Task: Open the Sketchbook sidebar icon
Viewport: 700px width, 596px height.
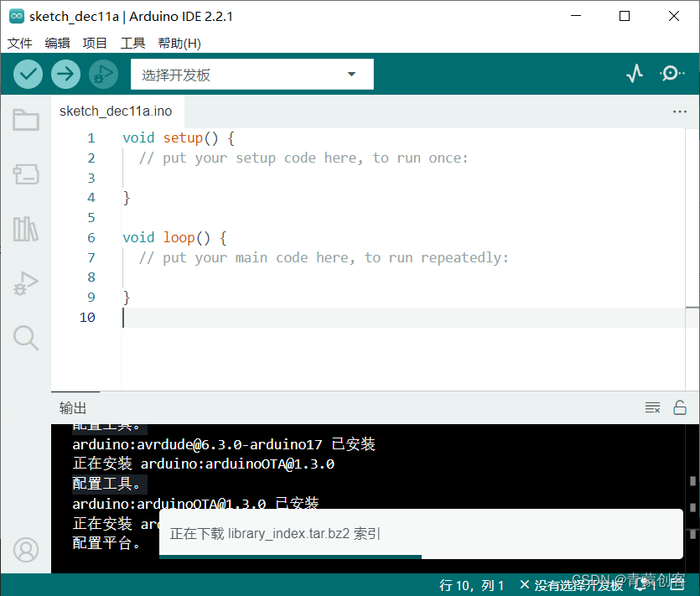Action: (x=25, y=120)
